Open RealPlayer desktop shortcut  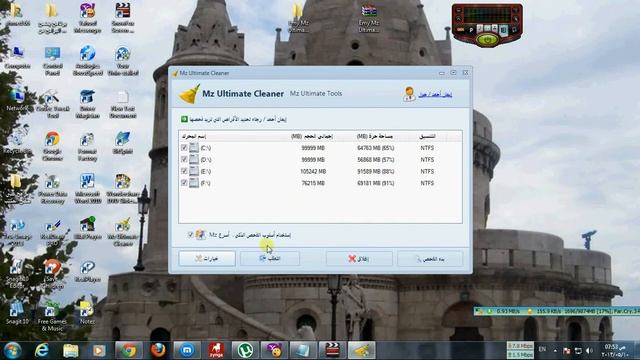click(87, 271)
